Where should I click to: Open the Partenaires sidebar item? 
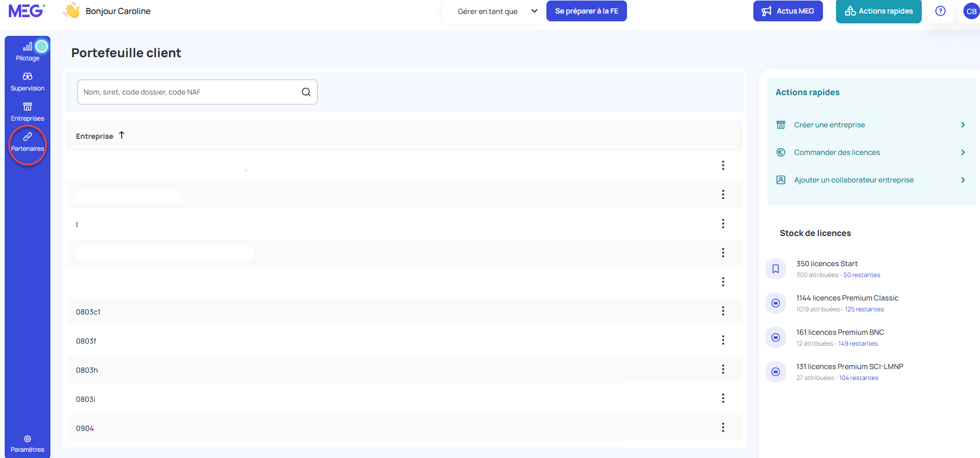tap(28, 142)
